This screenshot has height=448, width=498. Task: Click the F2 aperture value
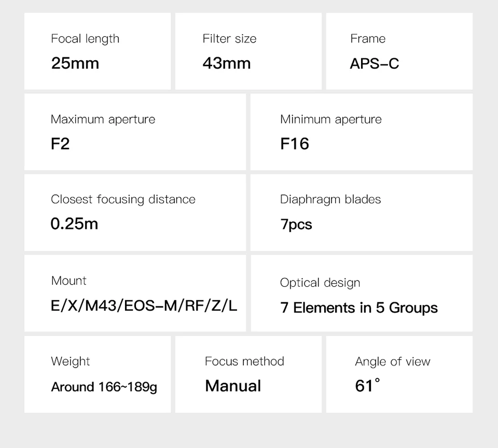point(60,144)
